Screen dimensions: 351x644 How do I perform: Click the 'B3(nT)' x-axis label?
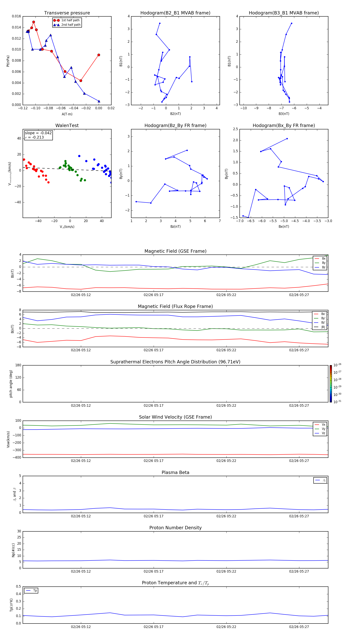point(284,114)
